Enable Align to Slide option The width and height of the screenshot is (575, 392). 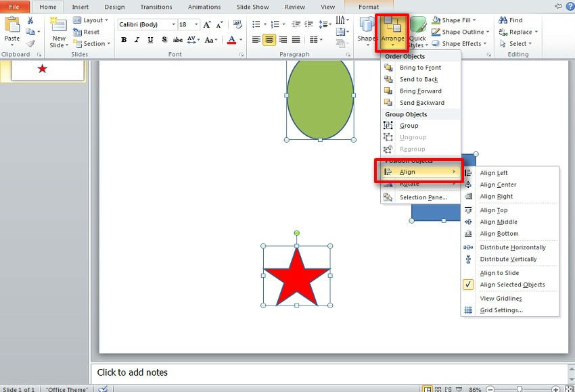(499, 273)
